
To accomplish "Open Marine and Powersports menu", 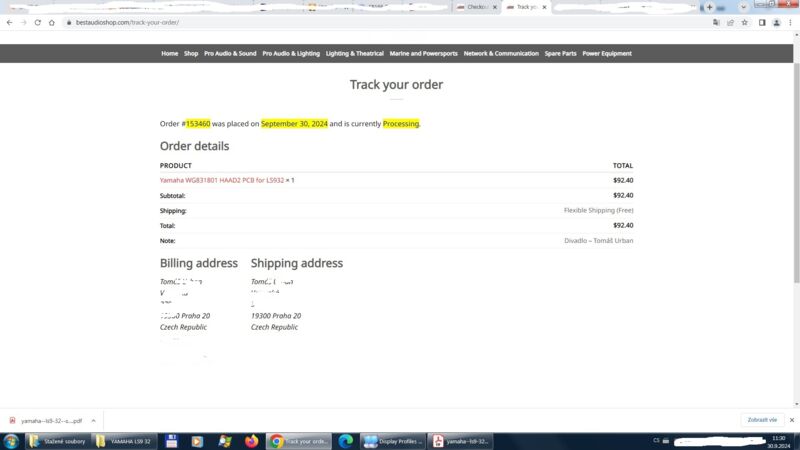I will click(x=423, y=54).
